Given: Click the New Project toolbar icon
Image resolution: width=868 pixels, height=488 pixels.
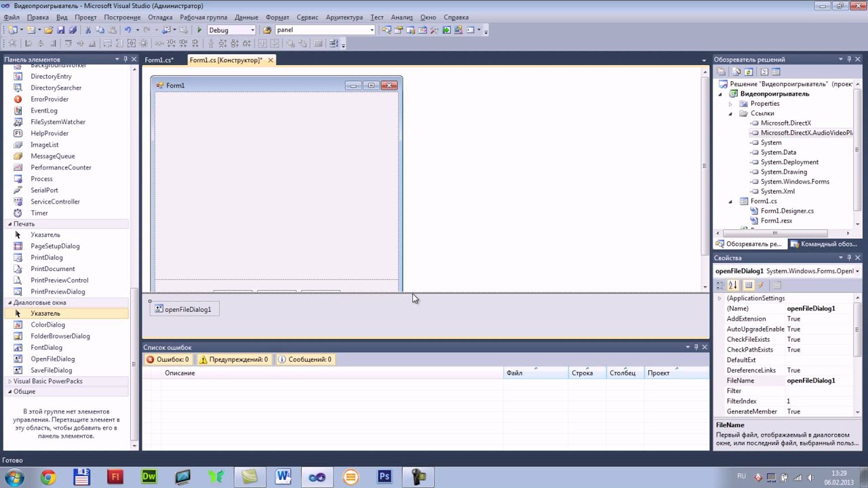Looking at the screenshot, I should pyautogui.click(x=12, y=30).
